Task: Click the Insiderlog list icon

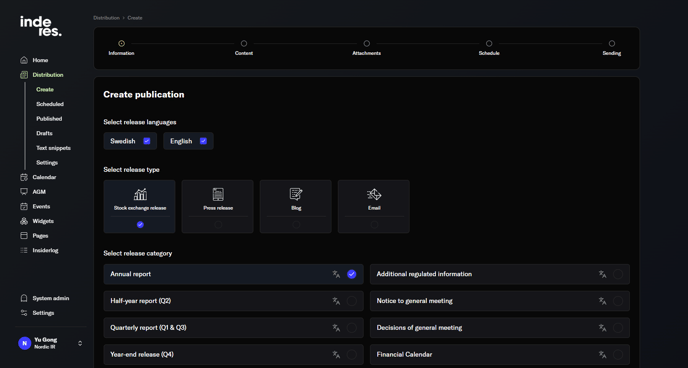Action: coord(24,250)
